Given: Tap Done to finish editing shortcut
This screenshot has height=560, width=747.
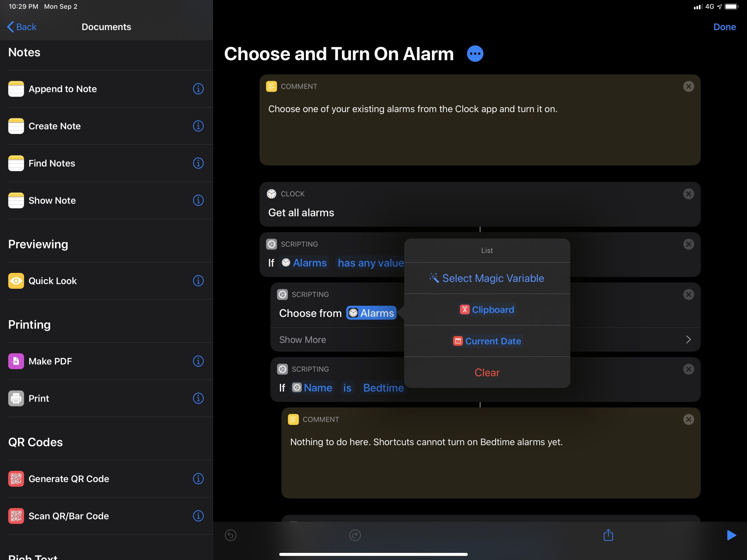Looking at the screenshot, I should pos(725,27).
